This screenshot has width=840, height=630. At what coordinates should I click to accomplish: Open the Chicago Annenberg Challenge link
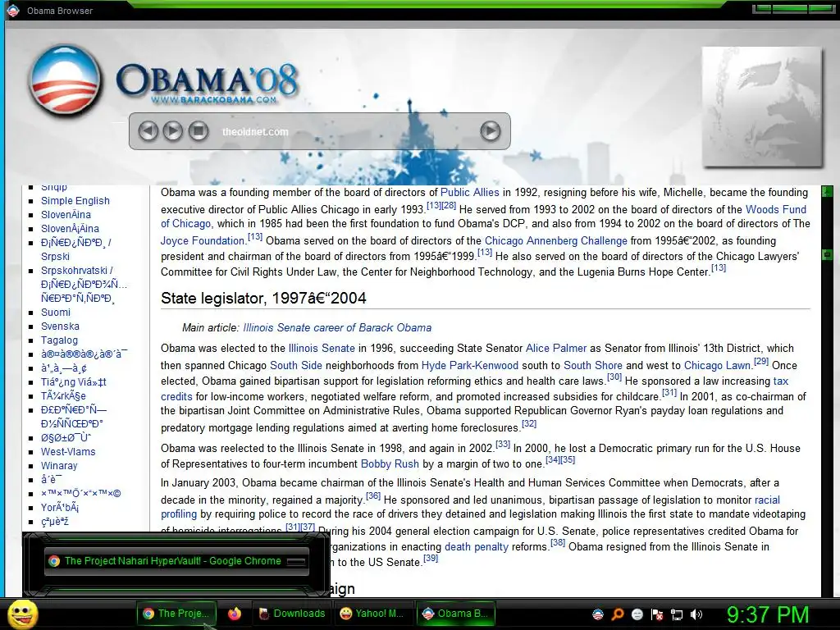555,240
